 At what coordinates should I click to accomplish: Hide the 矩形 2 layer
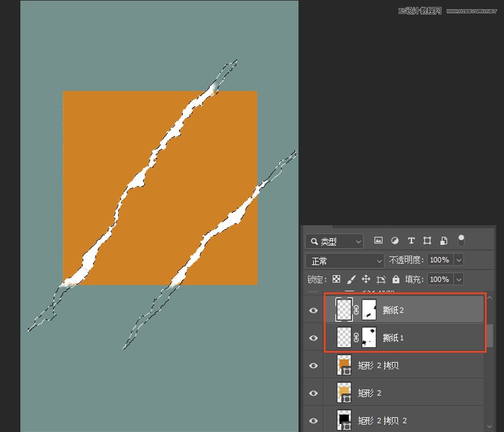313,393
